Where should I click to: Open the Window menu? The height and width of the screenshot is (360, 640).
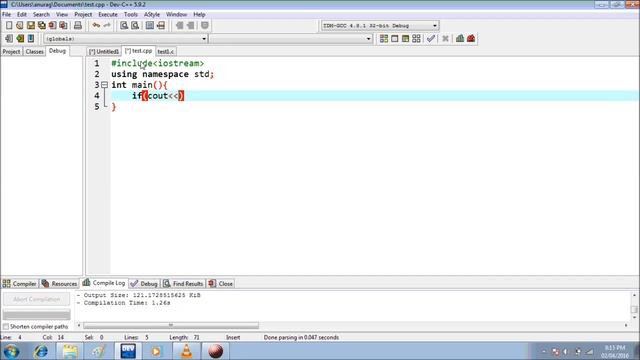coord(176,14)
